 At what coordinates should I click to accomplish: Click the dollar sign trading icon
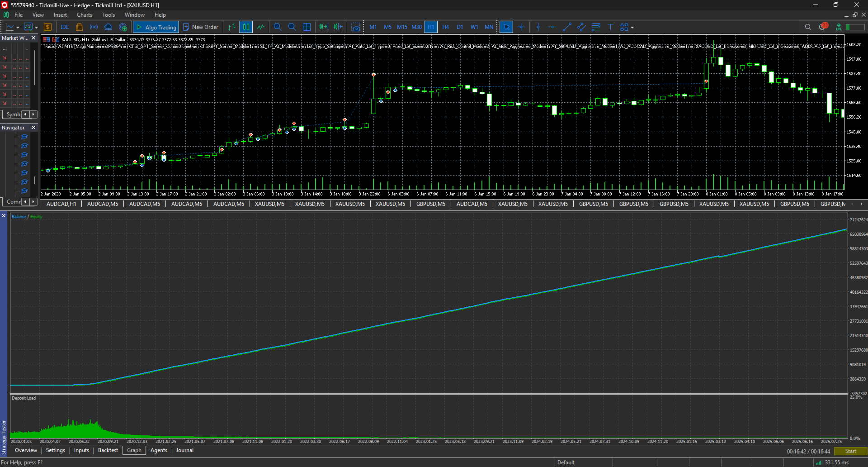pos(48,27)
